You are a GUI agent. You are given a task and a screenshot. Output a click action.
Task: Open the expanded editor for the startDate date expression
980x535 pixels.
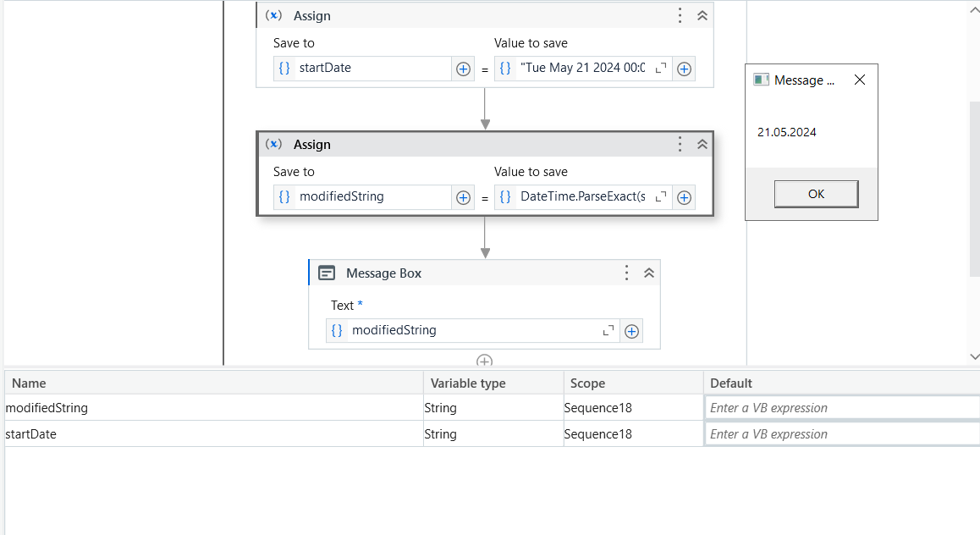660,69
